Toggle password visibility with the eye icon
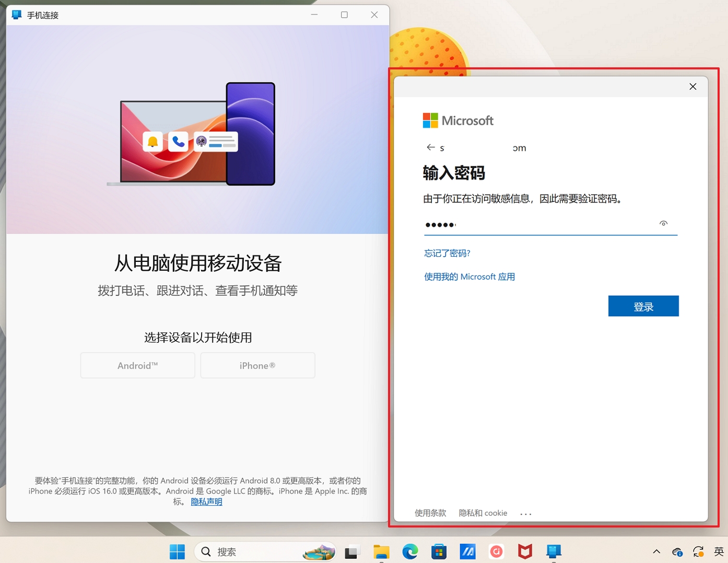728x563 pixels. point(663,223)
